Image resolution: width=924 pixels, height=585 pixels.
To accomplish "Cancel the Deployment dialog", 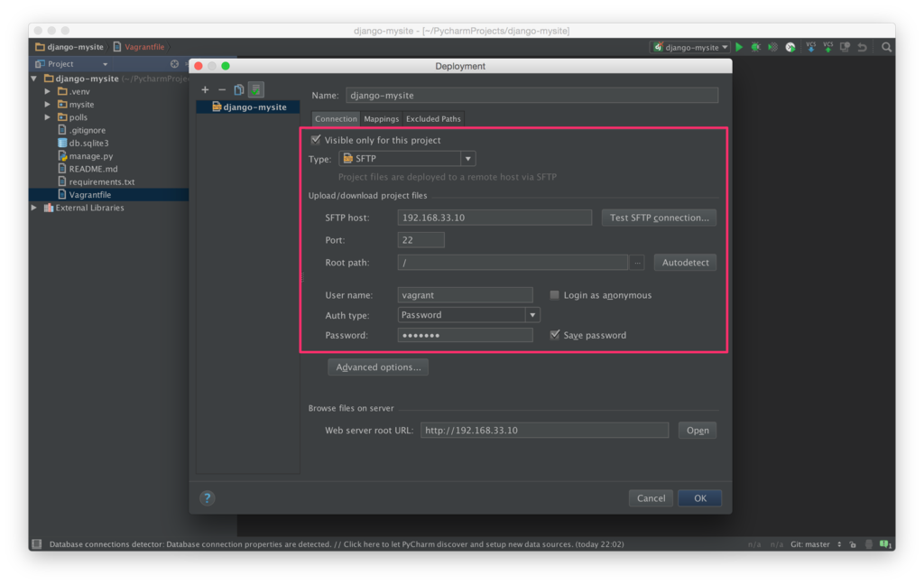I will coord(651,497).
